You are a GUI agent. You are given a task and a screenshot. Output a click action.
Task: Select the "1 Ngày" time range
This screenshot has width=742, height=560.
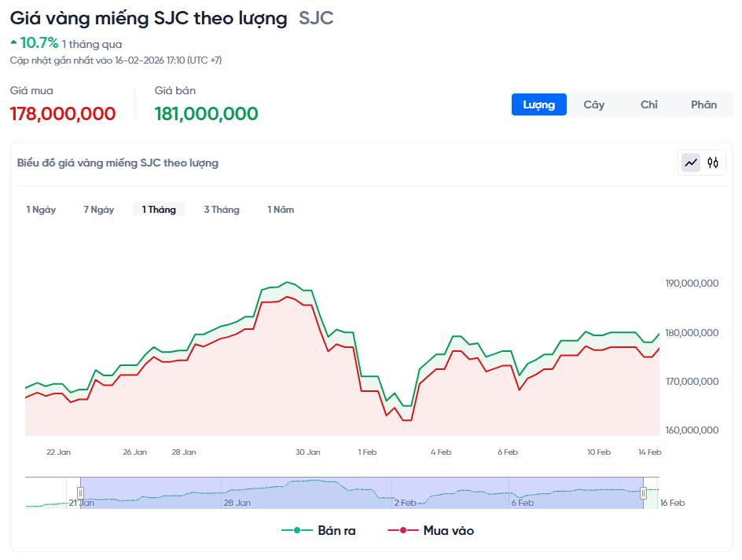41,209
